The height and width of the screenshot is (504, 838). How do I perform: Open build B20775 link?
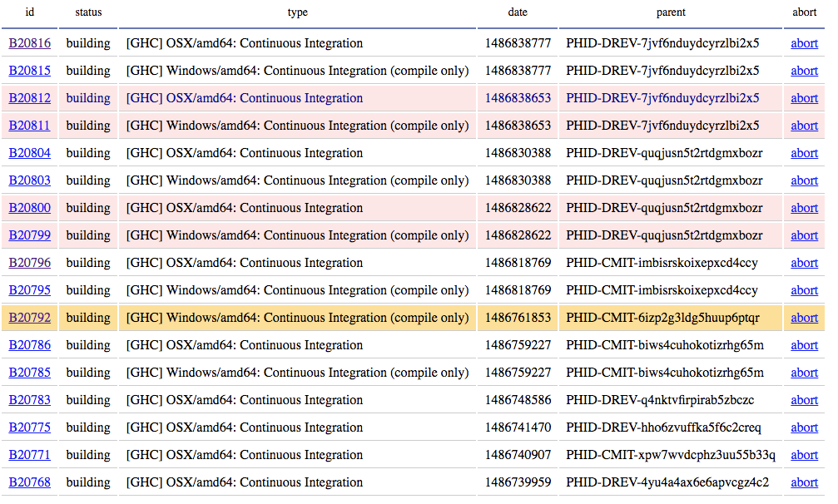(29, 427)
